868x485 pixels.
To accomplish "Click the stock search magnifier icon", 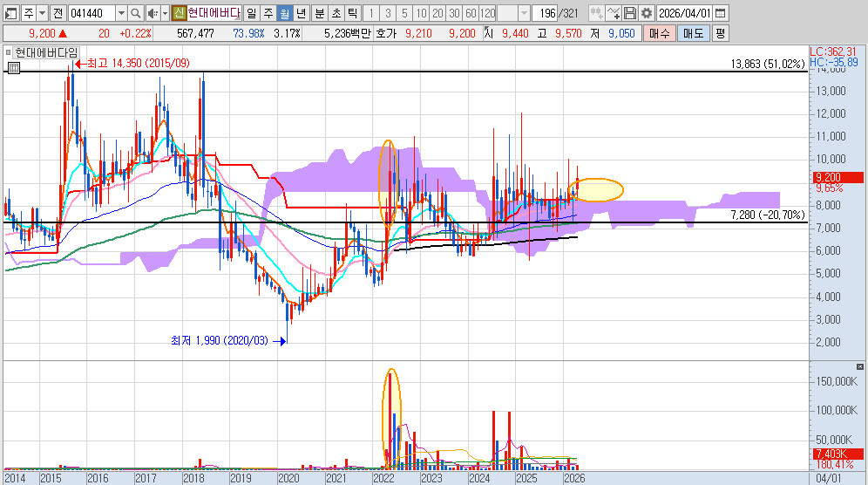I will [136, 13].
